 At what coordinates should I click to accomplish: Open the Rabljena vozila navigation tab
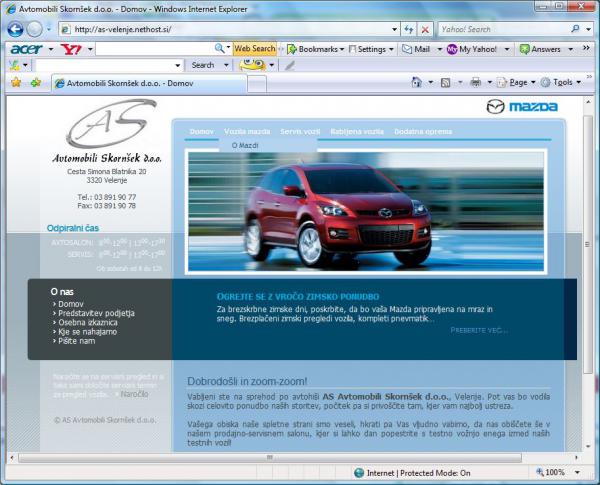coord(355,132)
